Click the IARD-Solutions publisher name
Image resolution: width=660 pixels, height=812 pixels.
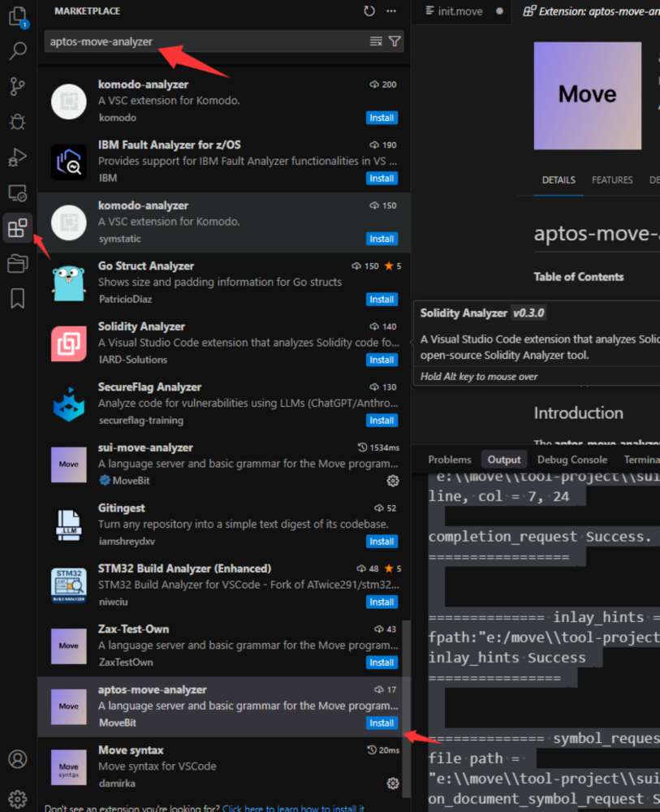click(x=133, y=360)
